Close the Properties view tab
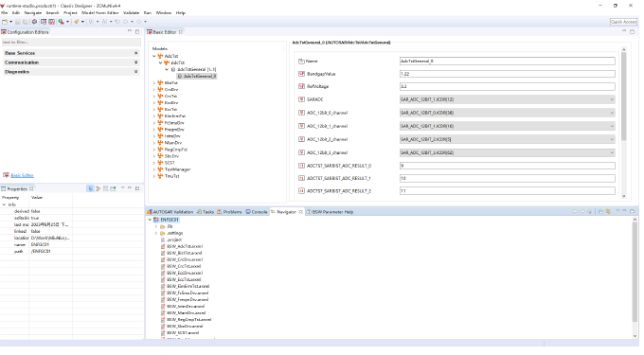644x355 pixels. coord(31,188)
